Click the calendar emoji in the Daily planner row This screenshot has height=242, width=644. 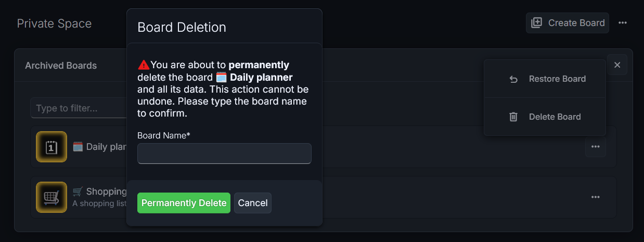pos(78,147)
